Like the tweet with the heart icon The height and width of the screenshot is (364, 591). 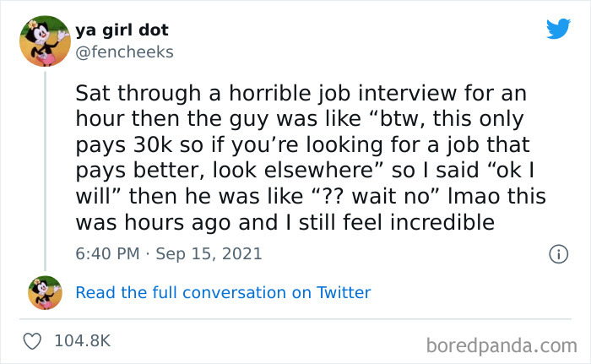point(35,341)
